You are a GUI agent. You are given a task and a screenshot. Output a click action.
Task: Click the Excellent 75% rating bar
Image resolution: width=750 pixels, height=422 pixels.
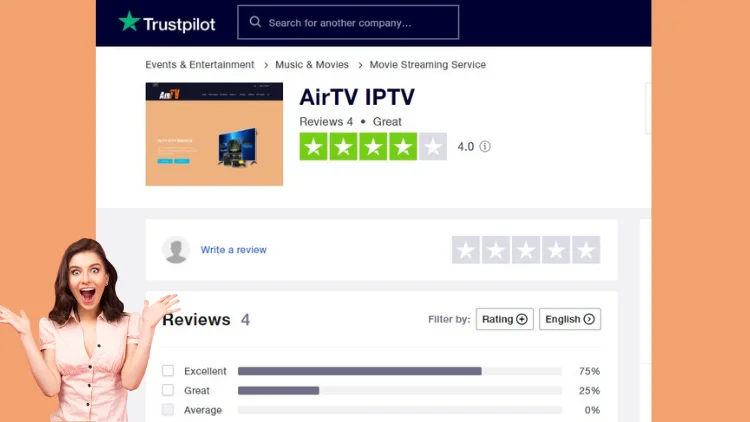pos(400,371)
